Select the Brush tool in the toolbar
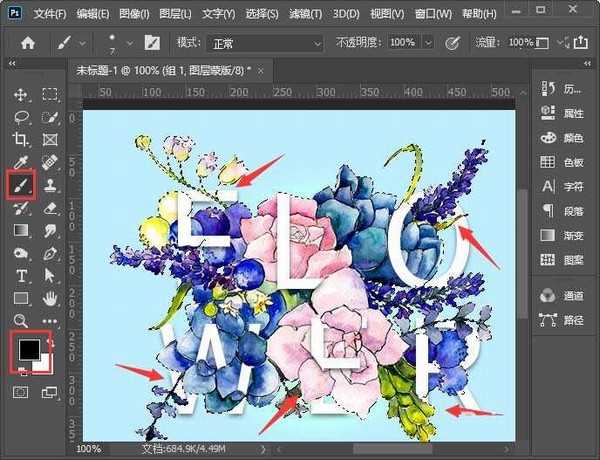This screenshot has width=600, height=460. point(20,185)
